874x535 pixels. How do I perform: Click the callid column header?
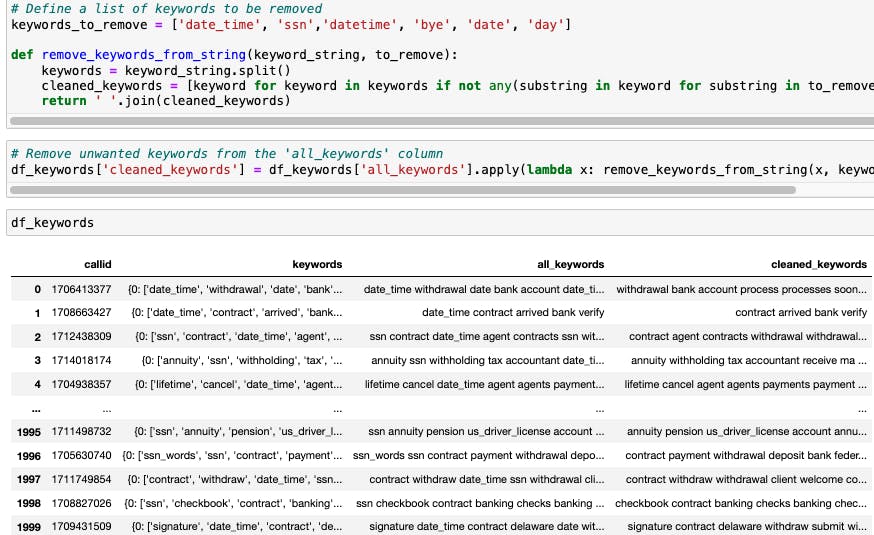[98, 264]
